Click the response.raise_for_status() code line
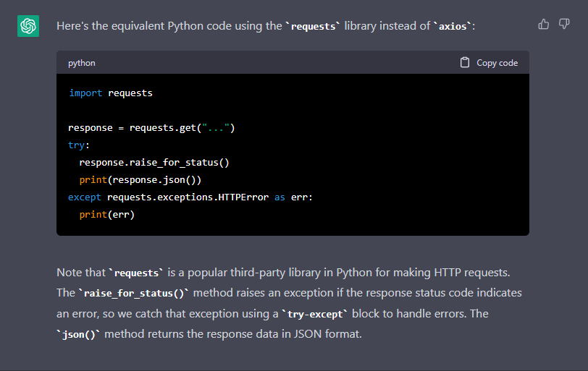588x371 pixels. coord(154,163)
